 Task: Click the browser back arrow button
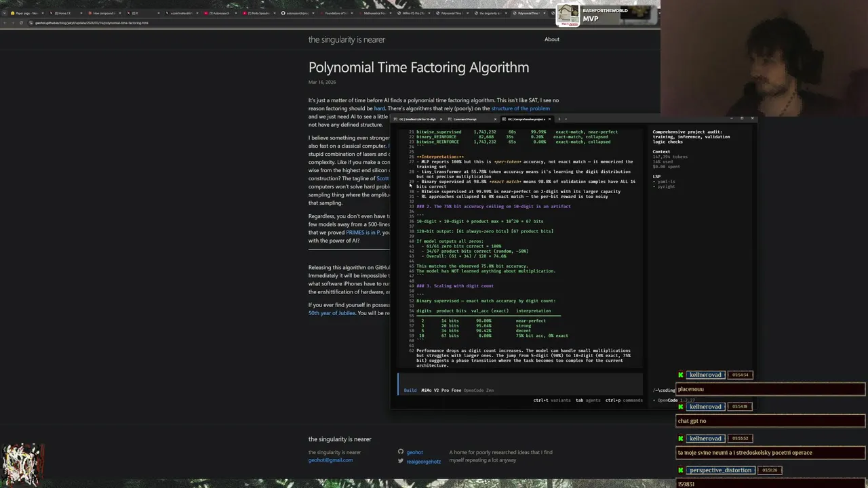tap(5, 22)
